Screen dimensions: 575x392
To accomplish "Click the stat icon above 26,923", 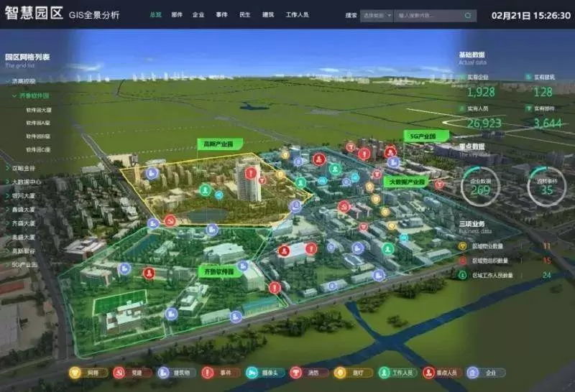I will pos(462,108).
